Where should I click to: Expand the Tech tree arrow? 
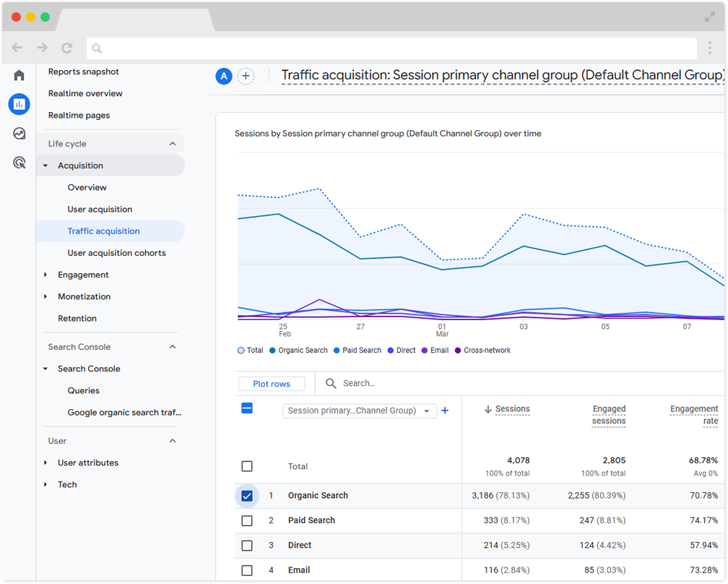45,484
